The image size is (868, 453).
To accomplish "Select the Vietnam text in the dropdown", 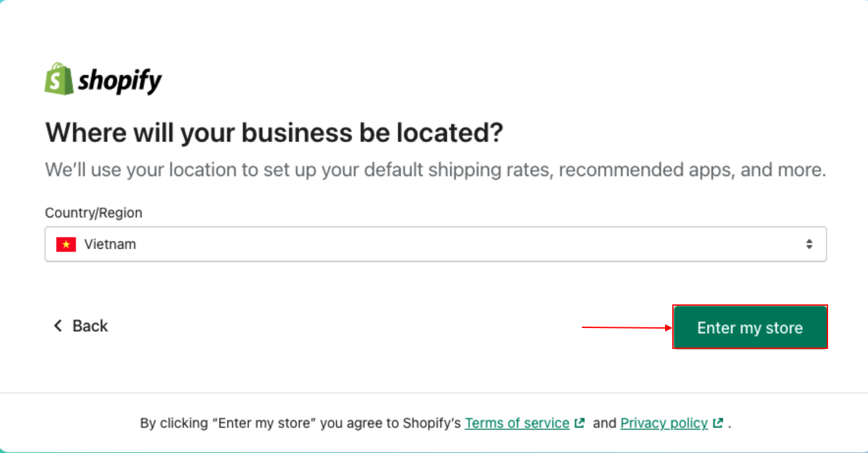I will 110,245.
